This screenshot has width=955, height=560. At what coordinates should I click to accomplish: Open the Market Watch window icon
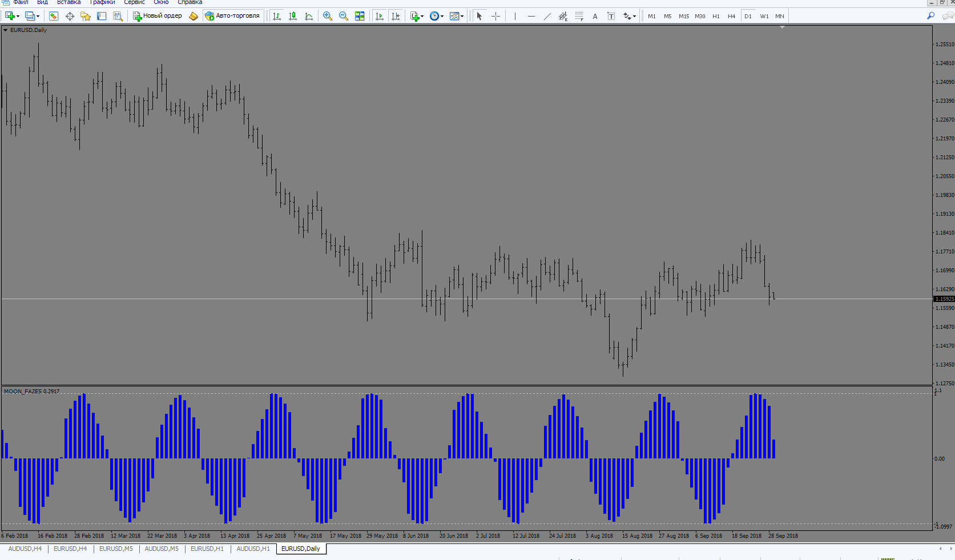(x=53, y=16)
